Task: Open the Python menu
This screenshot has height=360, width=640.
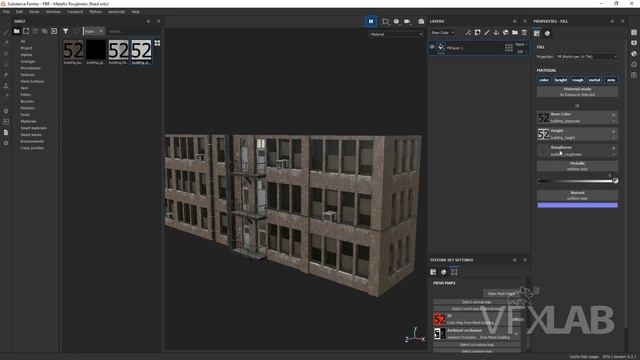Action: click(96, 12)
